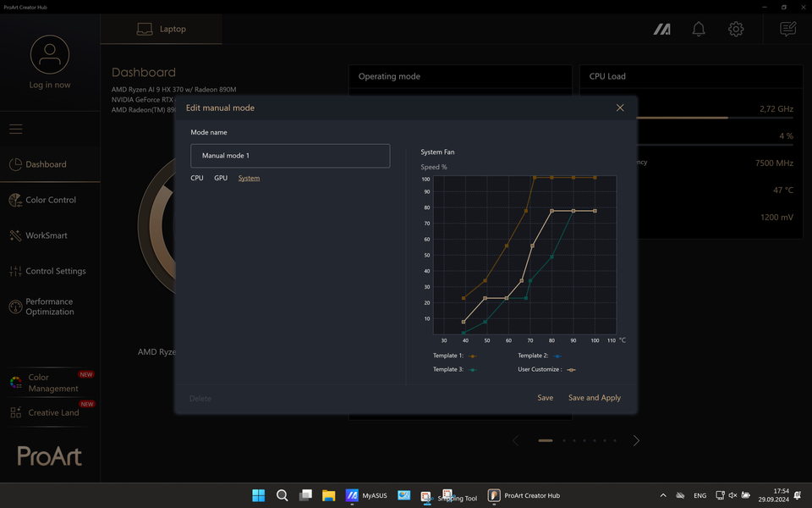The width and height of the screenshot is (812, 508).
Task: Click the Template 2 legend marker
Action: point(557,356)
